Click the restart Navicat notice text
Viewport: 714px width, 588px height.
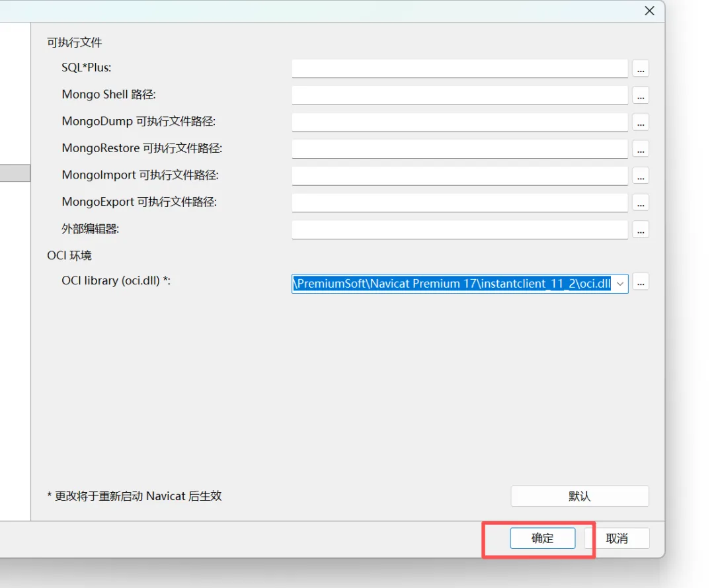click(x=134, y=496)
